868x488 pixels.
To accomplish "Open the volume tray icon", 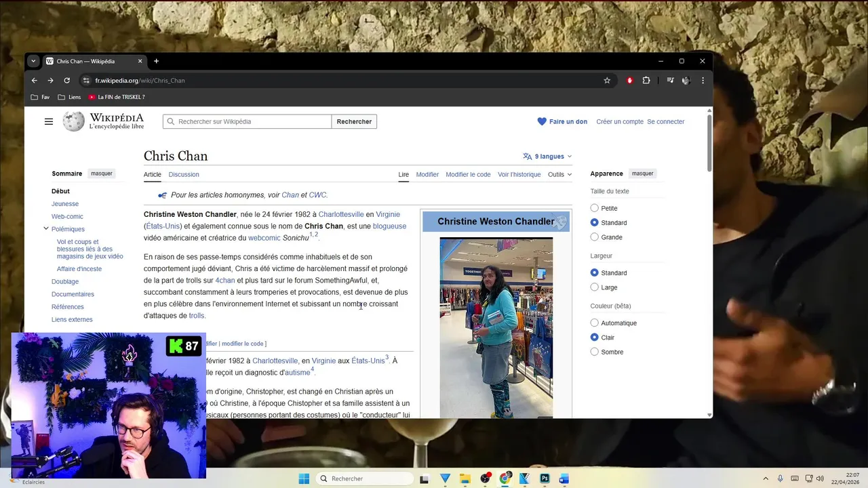I will pyautogui.click(x=820, y=479).
